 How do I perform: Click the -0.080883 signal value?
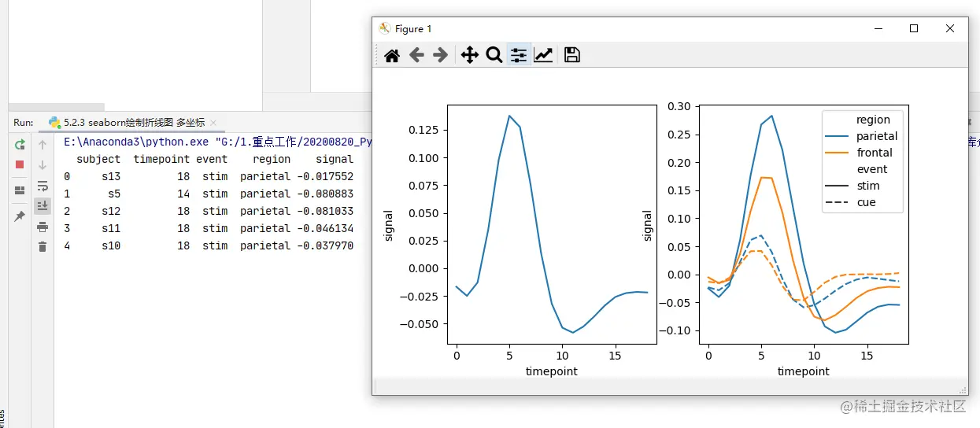pyautogui.click(x=325, y=194)
